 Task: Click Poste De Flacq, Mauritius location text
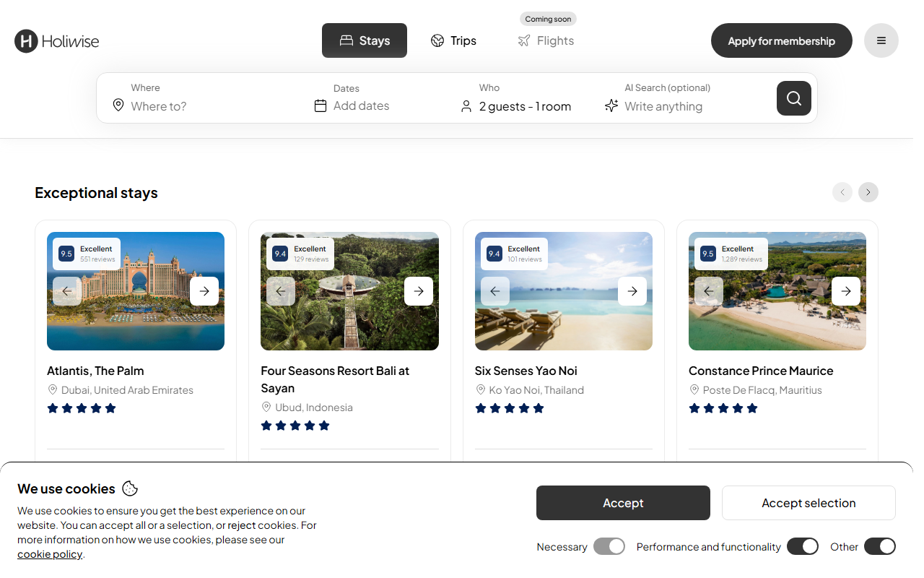click(x=762, y=390)
